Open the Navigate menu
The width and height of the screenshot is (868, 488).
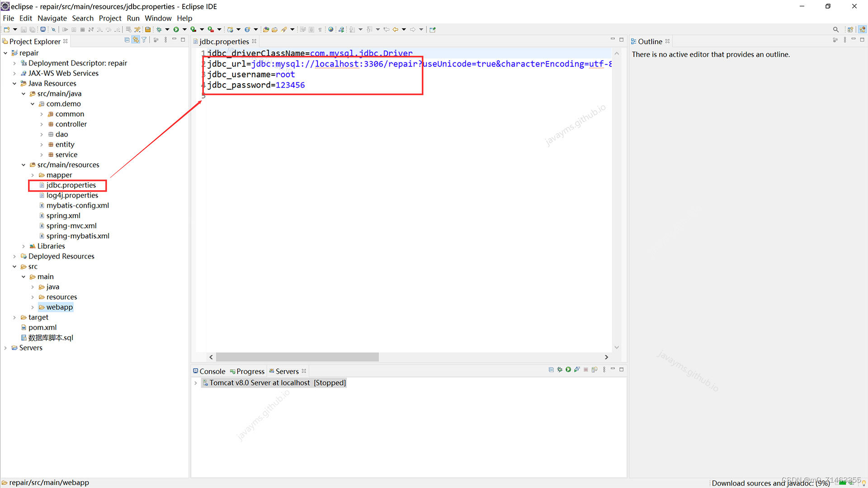(x=52, y=18)
